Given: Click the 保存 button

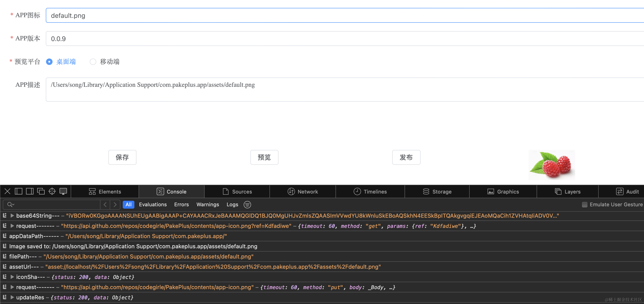Looking at the screenshot, I should (122, 157).
